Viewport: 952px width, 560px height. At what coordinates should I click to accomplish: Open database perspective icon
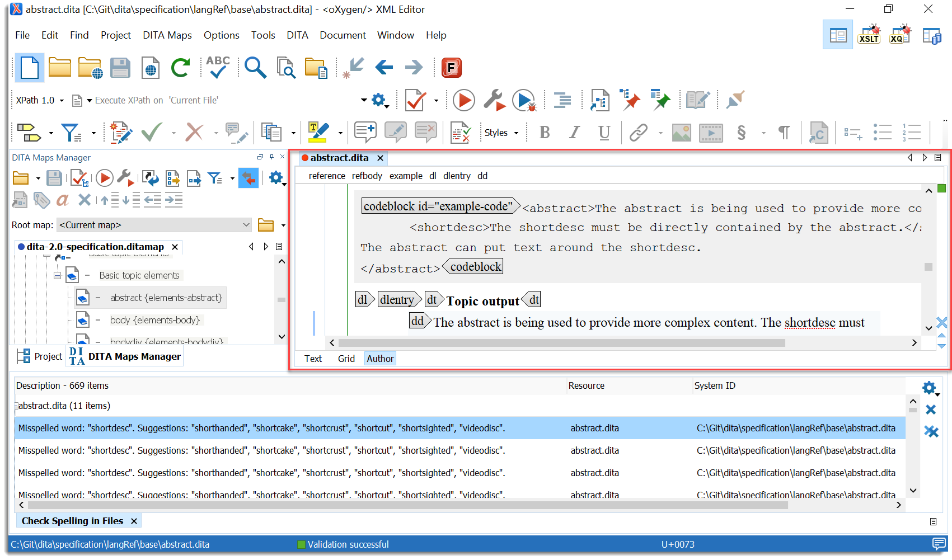(x=932, y=36)
